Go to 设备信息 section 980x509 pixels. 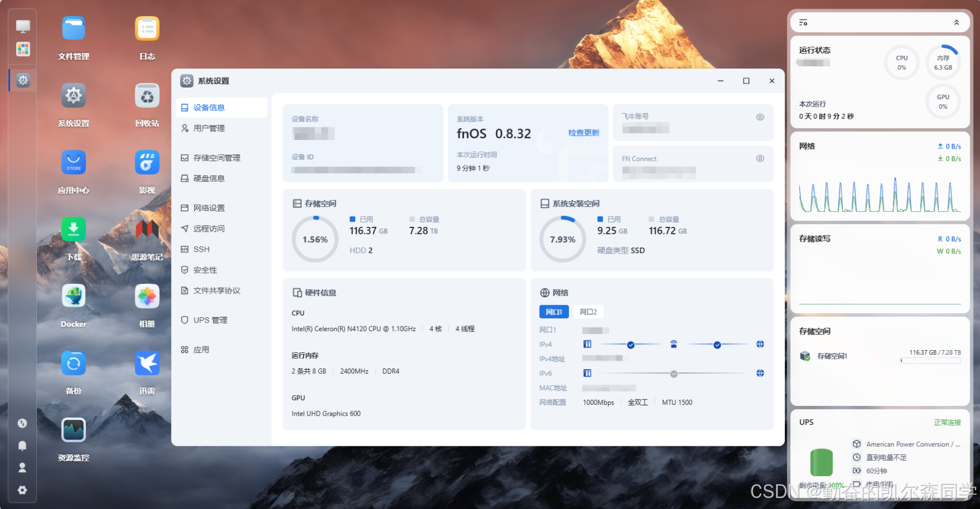(222, 108)
